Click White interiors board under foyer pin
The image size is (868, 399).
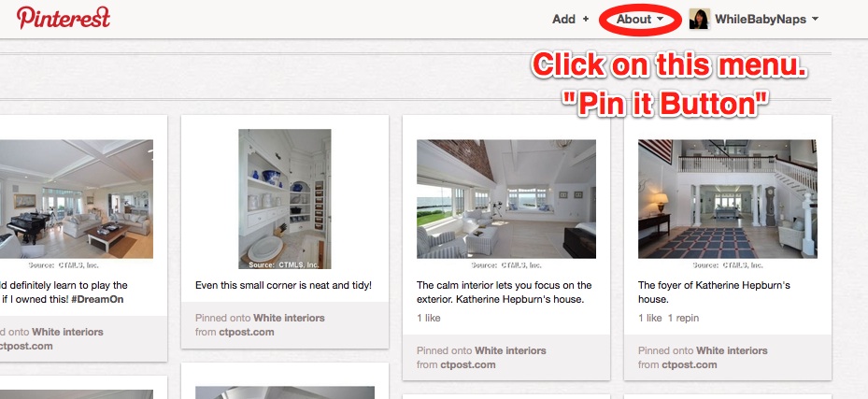coord(732,350)
